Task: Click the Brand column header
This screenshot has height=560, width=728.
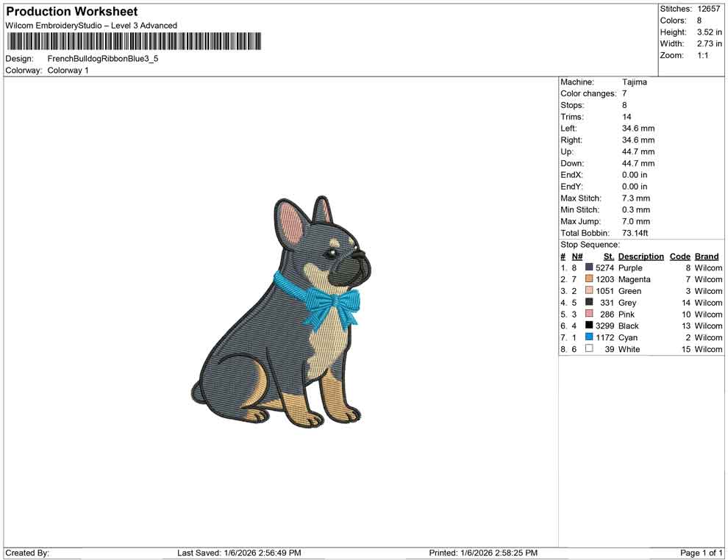Action: (706, 256)
